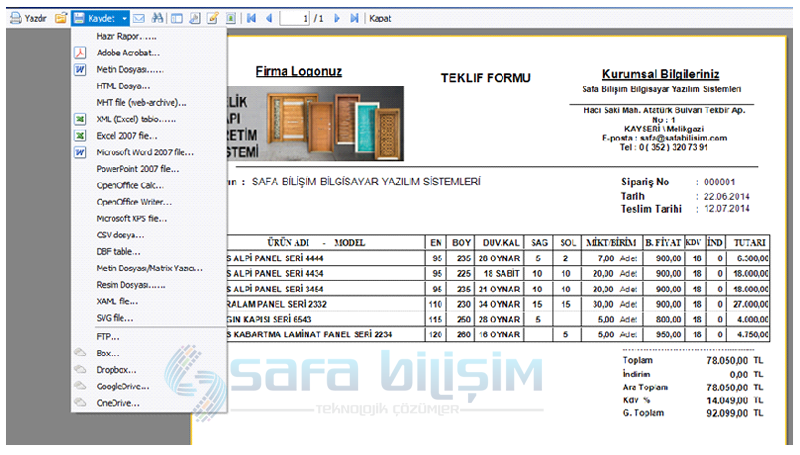
Task: Select Dropbox from save menu
Action: [116, 369]
